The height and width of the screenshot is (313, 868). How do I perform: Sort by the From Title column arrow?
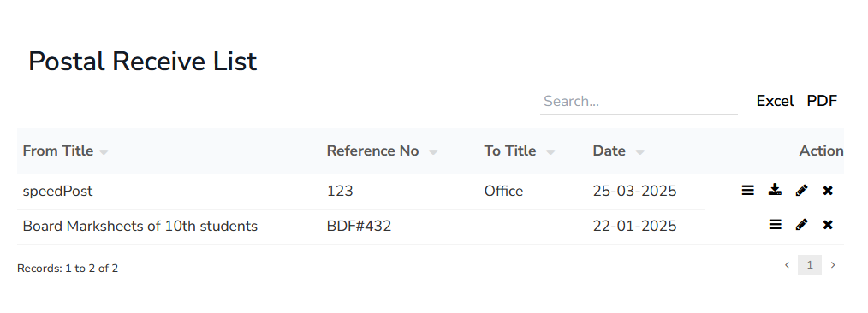[104, 152]
